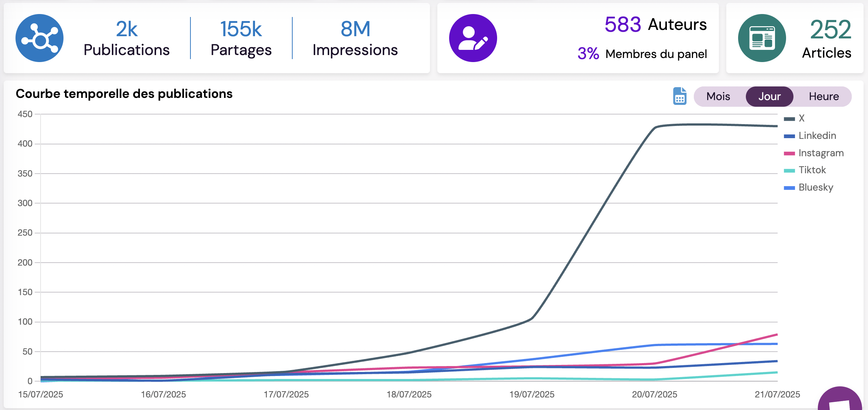Toggle the X series in legend
Image resolution: width=868 pixels, height=410 pixels.
coord(801,118)
